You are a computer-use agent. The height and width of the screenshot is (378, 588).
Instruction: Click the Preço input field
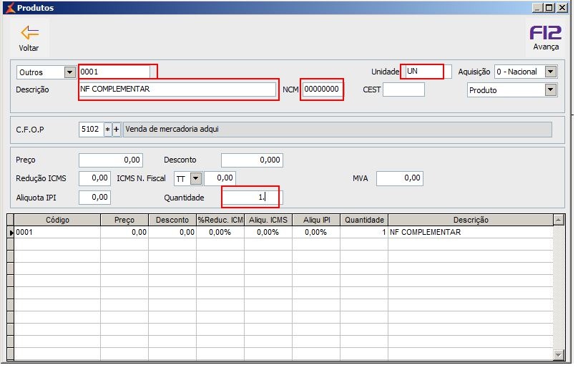[x=111, y=160]
